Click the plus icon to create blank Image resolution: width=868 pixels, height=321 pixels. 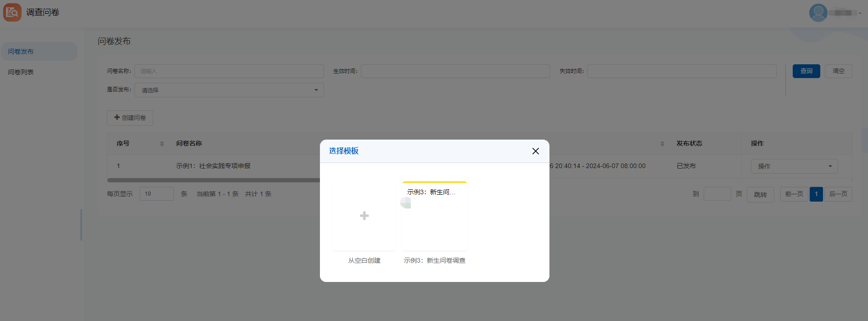(364, 216)
